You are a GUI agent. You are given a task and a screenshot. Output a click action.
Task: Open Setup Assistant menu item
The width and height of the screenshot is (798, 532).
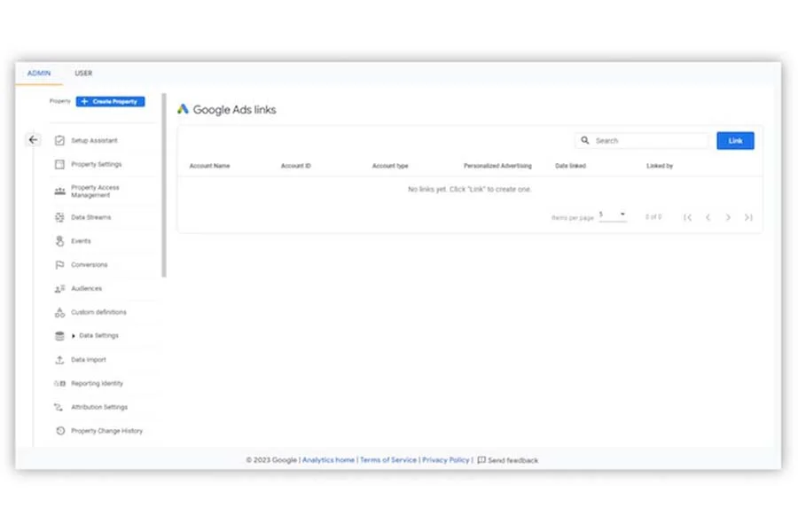pyautogui.click(x=94, y=140)
